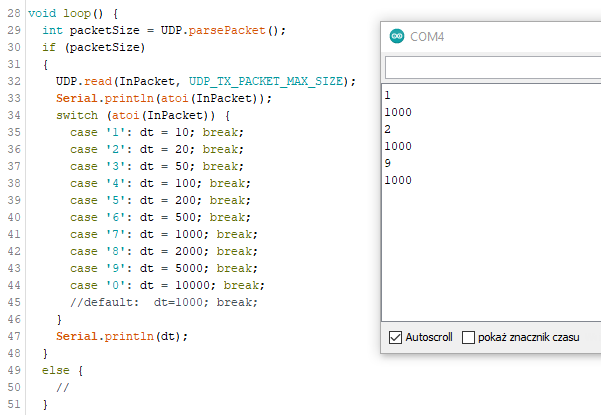Click Serial.println(dt) statement
The height and width of the screenshot is (415, 601).
click(122, 336)
